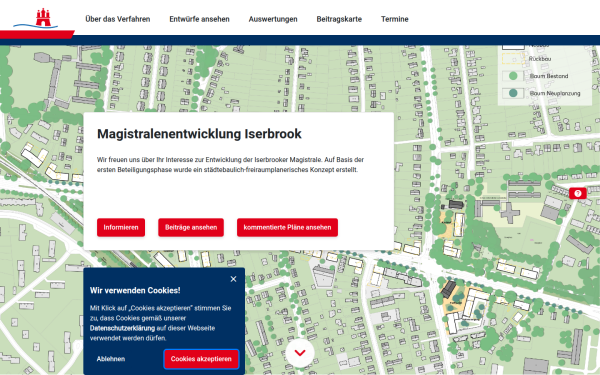Viewport: 600px width, 375px height.
Task: Open kommentierte Pläne ansehen
Action: tap(287, 227)
